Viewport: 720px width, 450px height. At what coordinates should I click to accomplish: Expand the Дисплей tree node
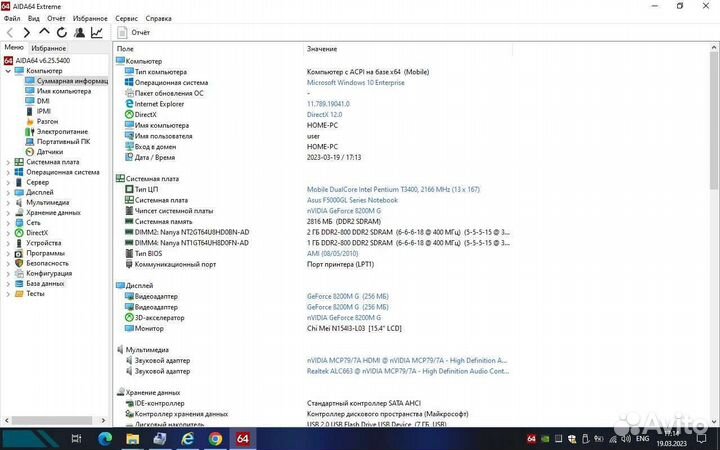[x=8, y=192]
